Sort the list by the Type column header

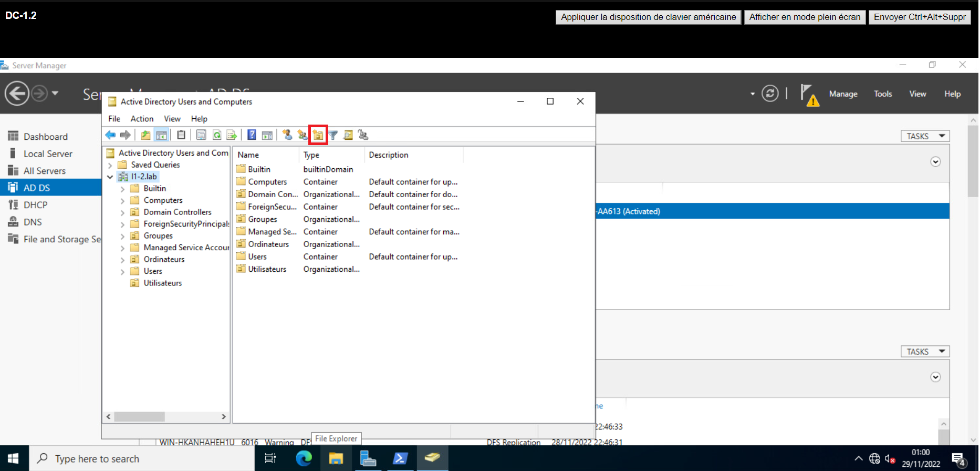(331, 155)
